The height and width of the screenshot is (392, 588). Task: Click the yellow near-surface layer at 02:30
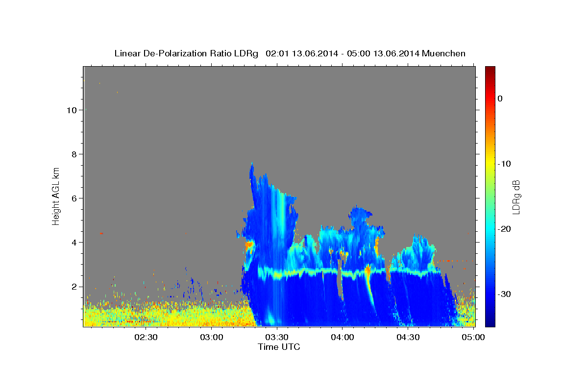(146, 317)
